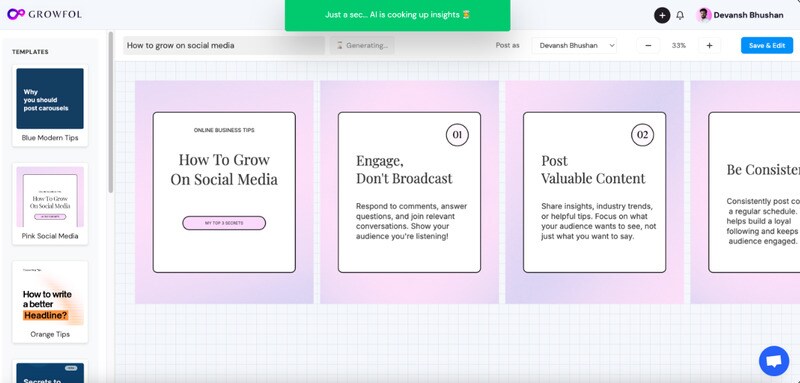The image size is (800, 383).
Task: Click the Save & Edit button
Action: pyautogui.click(x=767, y=45)
